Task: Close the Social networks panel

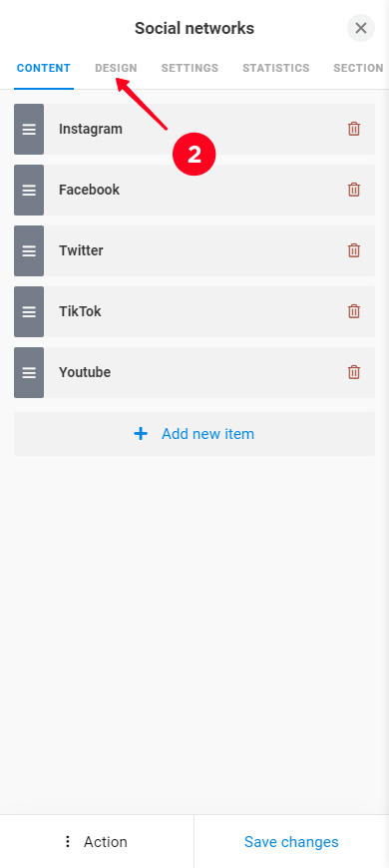Action: click(x=361, y=28)
